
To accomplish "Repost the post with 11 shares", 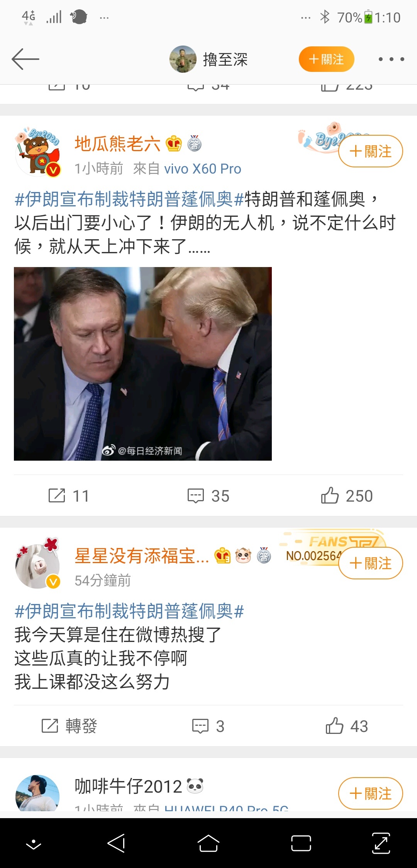I will (x=69, y=495).
